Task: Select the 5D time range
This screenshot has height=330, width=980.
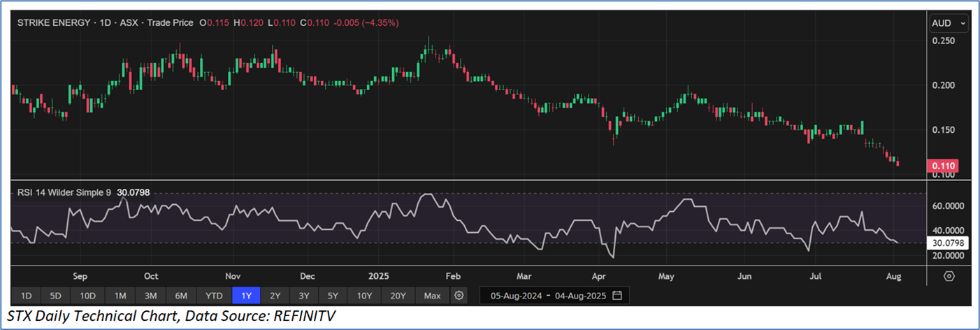Action: (x=56, y=296)
